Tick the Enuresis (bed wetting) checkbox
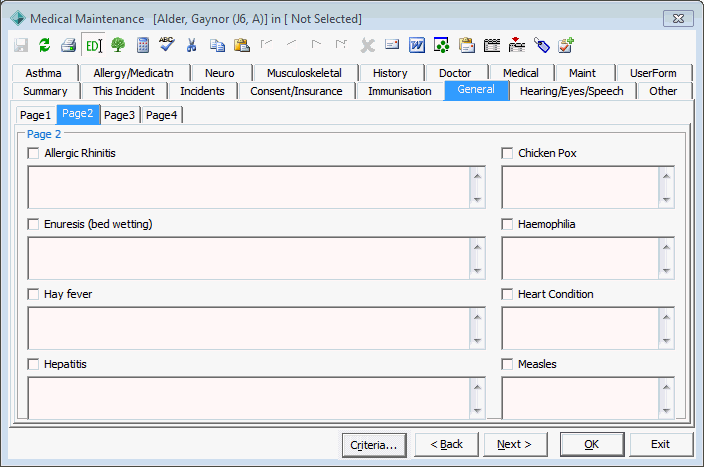Viewport: 704px width, 467px height. (x=33, y=224)
